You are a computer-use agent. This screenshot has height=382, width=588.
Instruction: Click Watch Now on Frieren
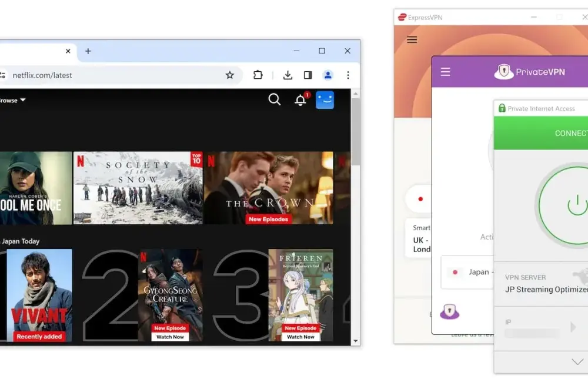[300, 337]
